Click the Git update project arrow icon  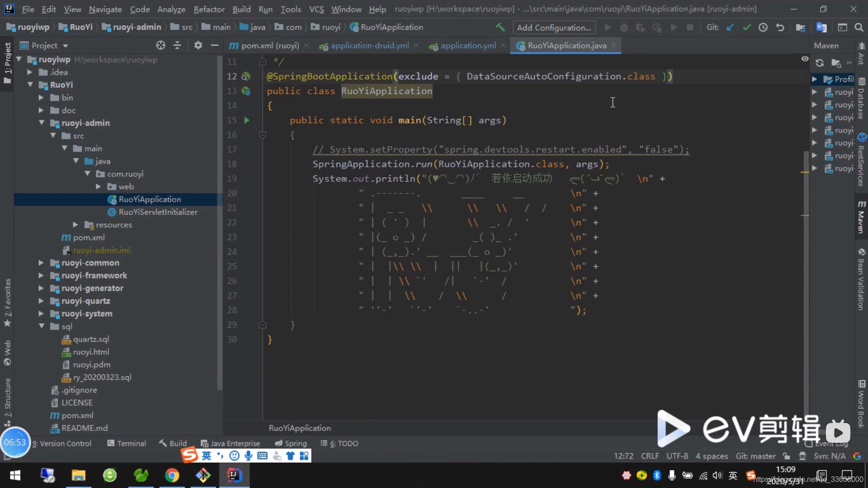730,27
